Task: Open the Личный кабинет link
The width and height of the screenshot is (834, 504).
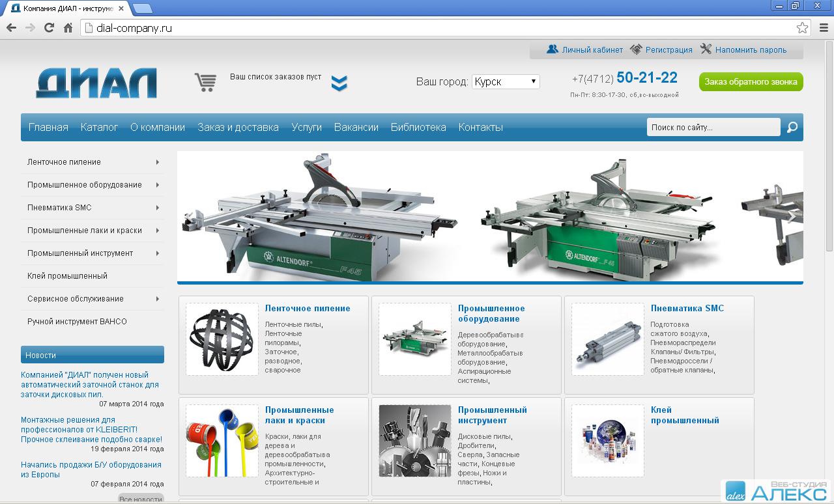Action: [x=592, y=50]
